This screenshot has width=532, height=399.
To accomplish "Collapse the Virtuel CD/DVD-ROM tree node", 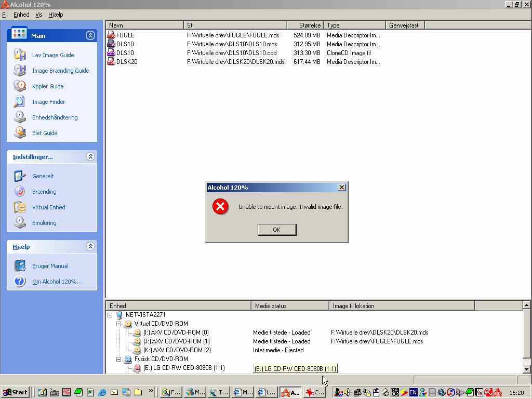I will click(x=119, y=324).
